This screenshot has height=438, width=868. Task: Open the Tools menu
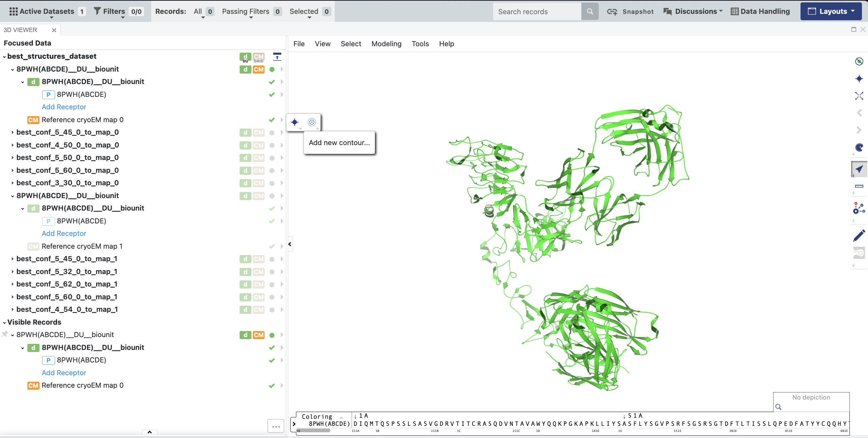[x=420, y=44]
